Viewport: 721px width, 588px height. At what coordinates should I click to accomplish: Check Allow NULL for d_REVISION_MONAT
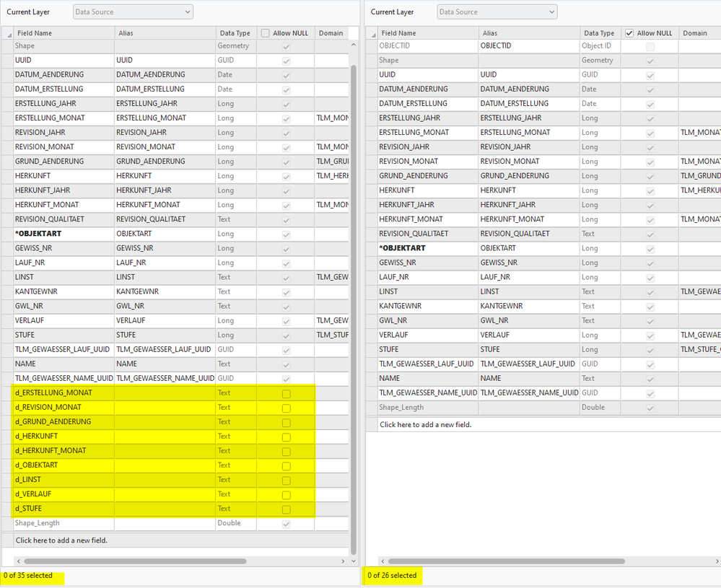coord(286,408)
